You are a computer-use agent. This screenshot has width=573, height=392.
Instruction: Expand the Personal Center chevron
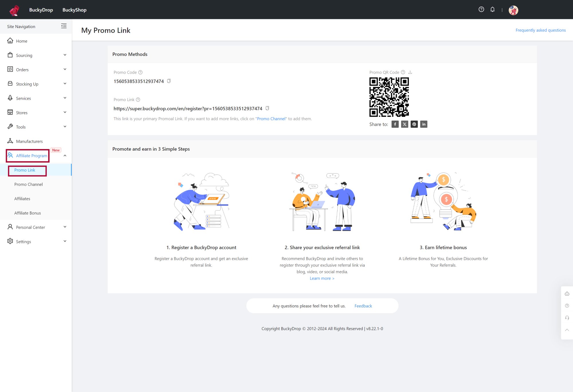(65, 227)
